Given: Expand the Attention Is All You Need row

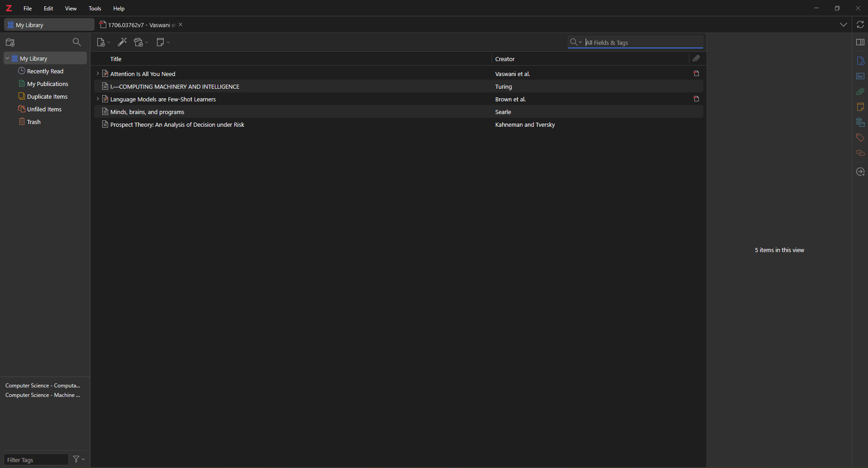Looking at the screenshot, I should pos(98,74).
